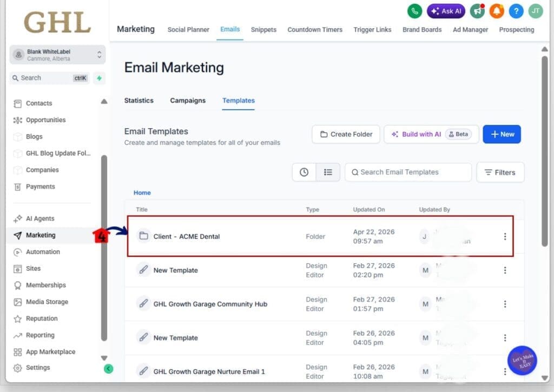Open options for GHL Growth Garage Community Hub
The height and width of the screenshot is (392, 554).
coord(505,304)
